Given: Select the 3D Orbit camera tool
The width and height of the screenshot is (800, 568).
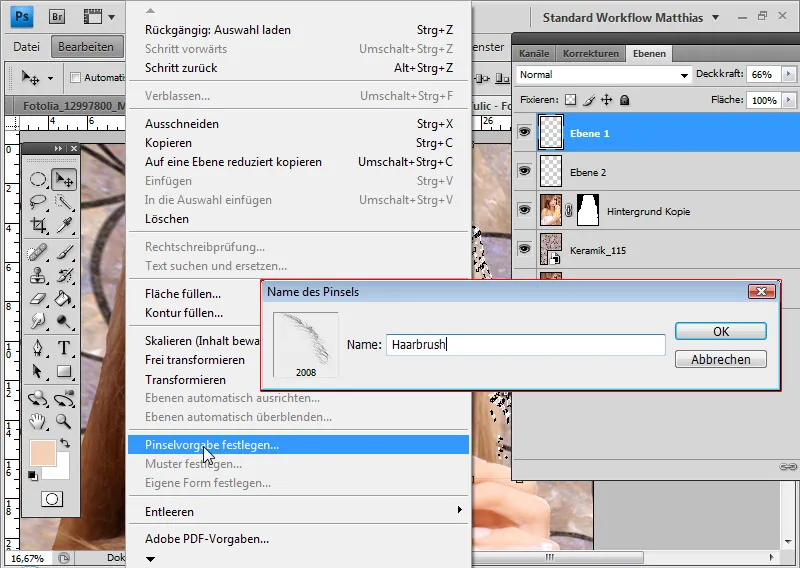Looking at the screenshot, I should pos(64,398).
